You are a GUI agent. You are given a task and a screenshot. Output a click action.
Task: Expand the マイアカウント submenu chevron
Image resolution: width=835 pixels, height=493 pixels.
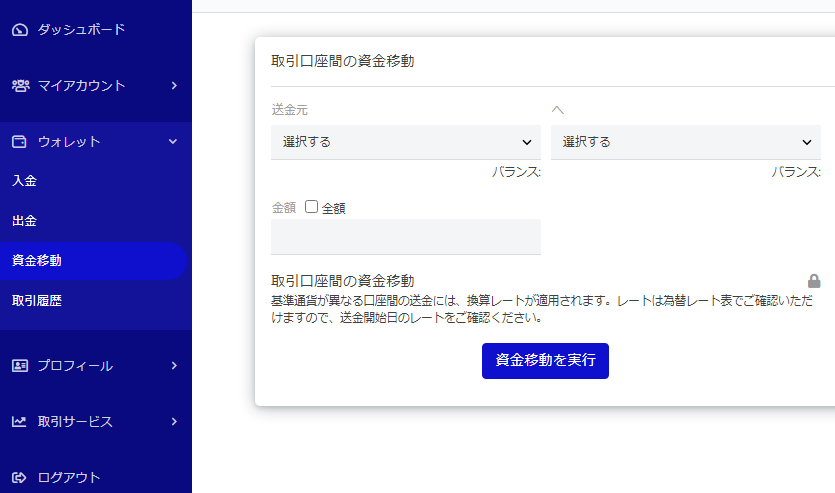(174, 86)
